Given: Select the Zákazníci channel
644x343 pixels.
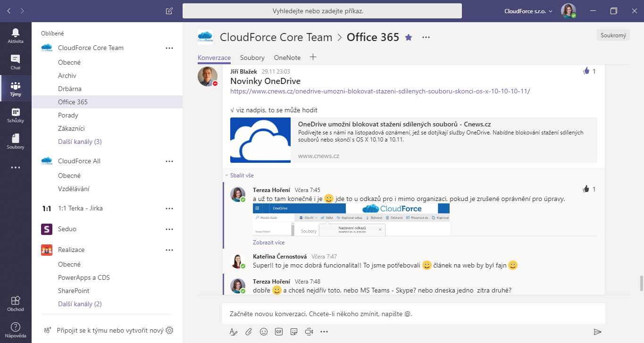Looking at the screenshot, I should point(71,128).
